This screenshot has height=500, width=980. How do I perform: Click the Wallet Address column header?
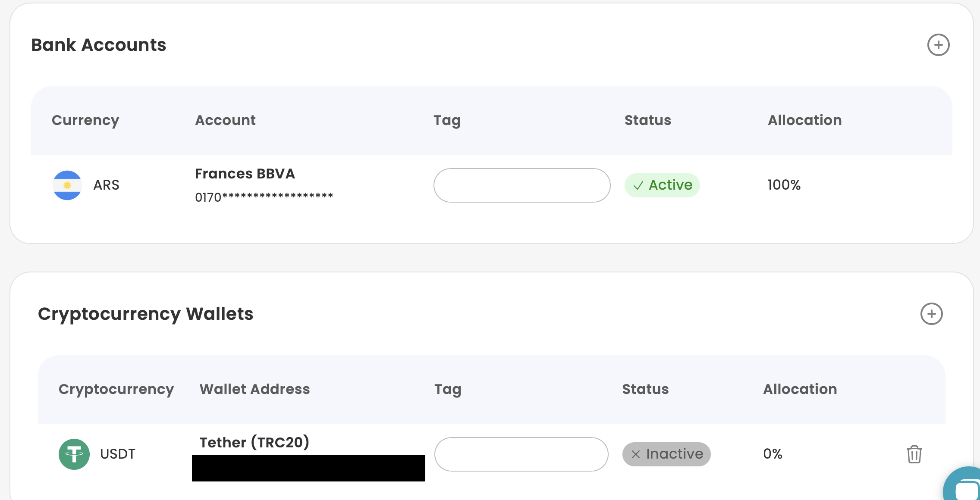coord(254,389)
